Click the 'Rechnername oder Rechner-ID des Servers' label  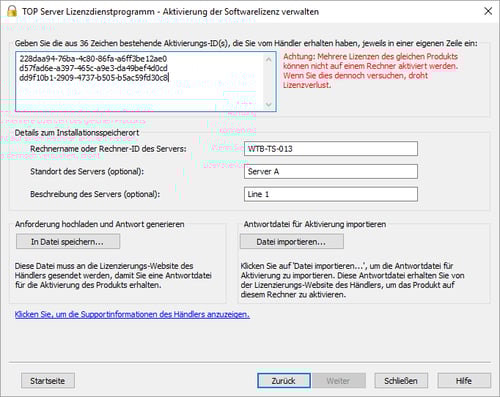point(108,149)
